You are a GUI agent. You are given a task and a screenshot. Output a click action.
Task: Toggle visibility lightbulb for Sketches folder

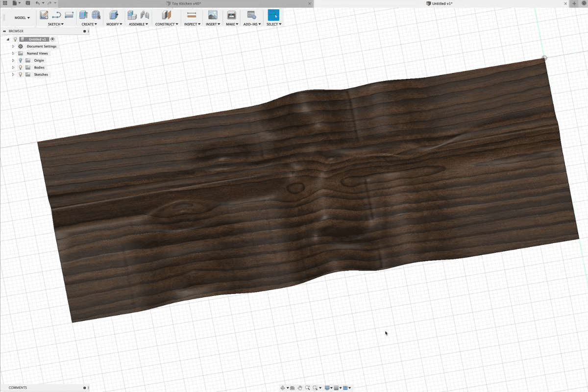click(x=21, y=74)
